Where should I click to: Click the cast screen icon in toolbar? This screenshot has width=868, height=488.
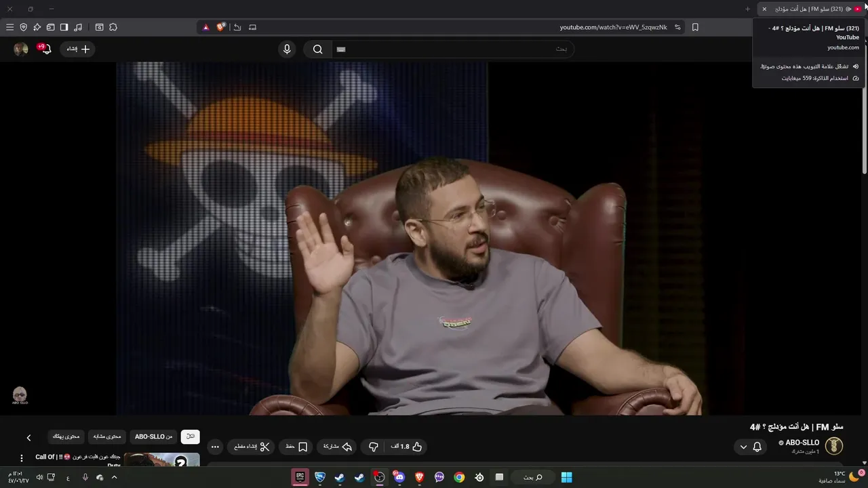point(252,27)
